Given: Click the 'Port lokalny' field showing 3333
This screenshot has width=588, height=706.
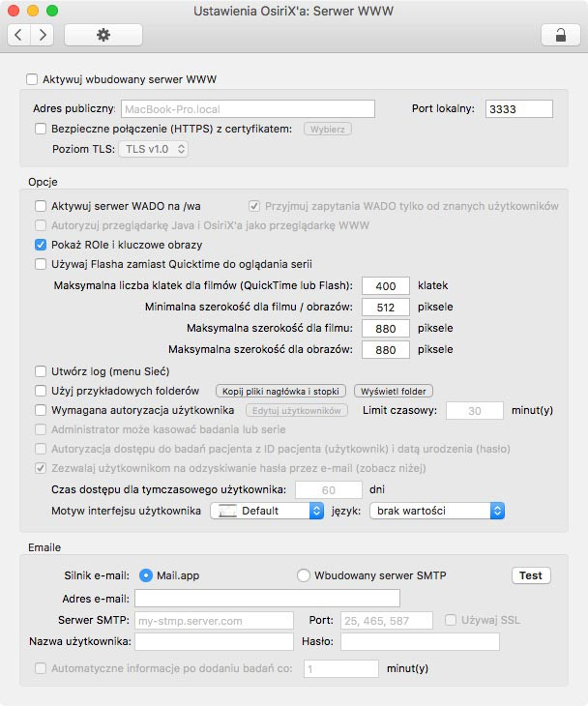Looking at the screenshot, I should [519, 109].
